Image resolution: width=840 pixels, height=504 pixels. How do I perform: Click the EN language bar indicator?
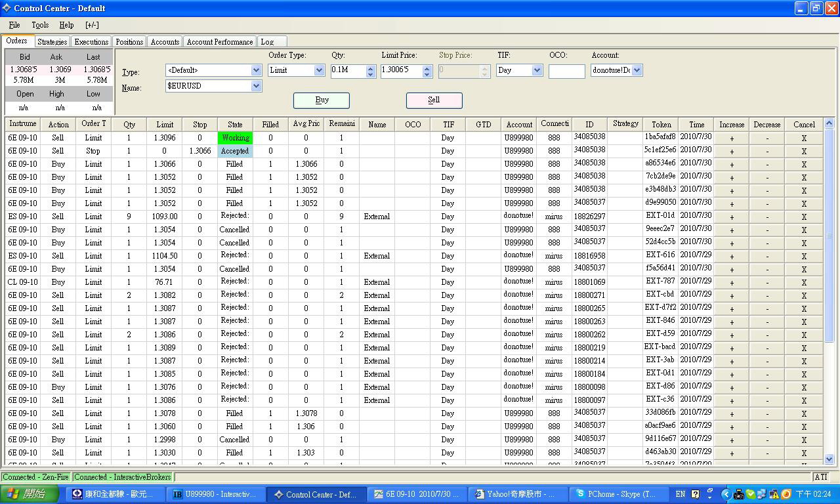(x=681, y=494)
